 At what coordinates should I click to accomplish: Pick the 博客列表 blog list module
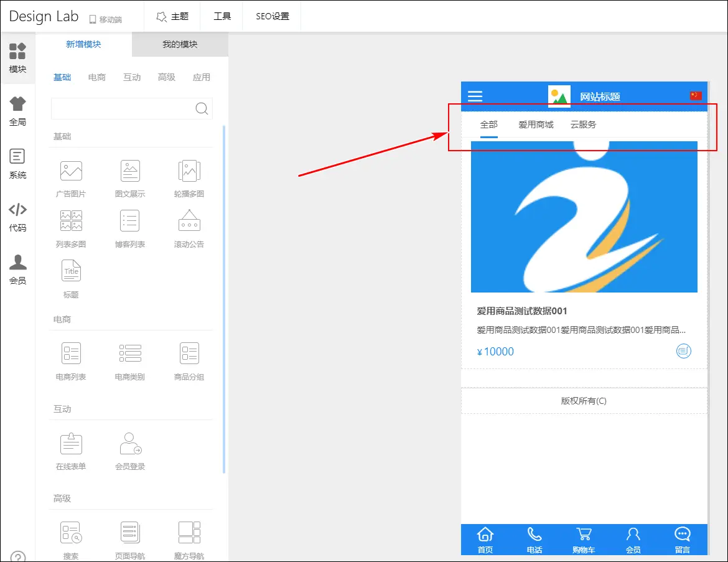130,222
